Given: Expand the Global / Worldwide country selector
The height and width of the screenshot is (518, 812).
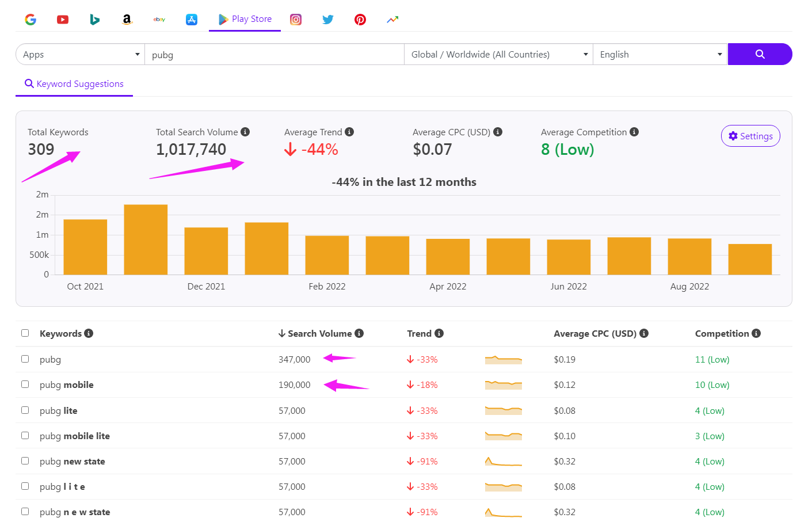Looking at the screenshot, I should coord(498,54).
